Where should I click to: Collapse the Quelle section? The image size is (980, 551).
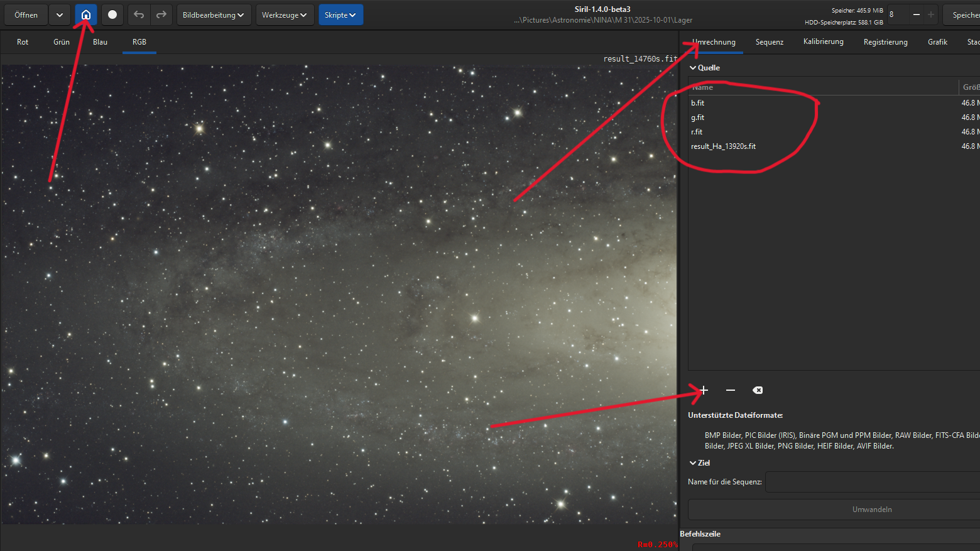point(694,68)
